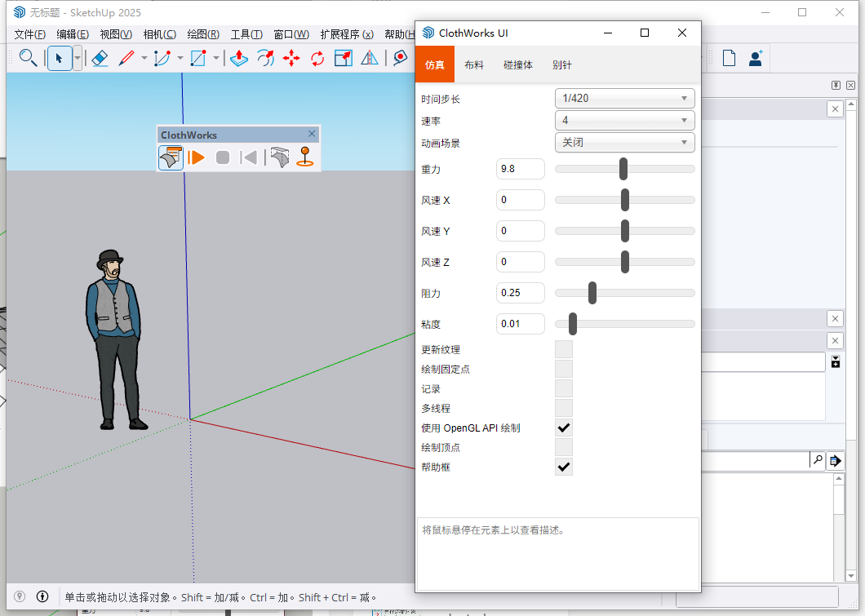Open the 扩展程序 (x) menu
This screenshot has height=616, width=865.
click(x=347, y=34)
